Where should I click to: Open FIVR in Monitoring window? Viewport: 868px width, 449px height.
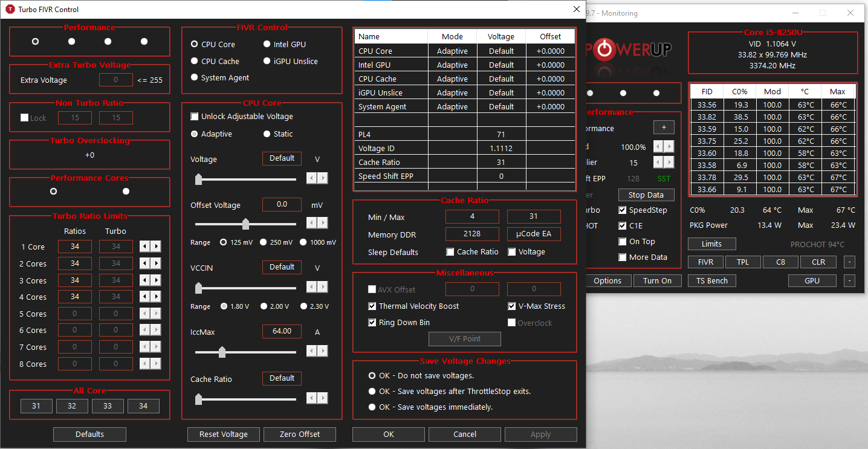click(705, 262)
